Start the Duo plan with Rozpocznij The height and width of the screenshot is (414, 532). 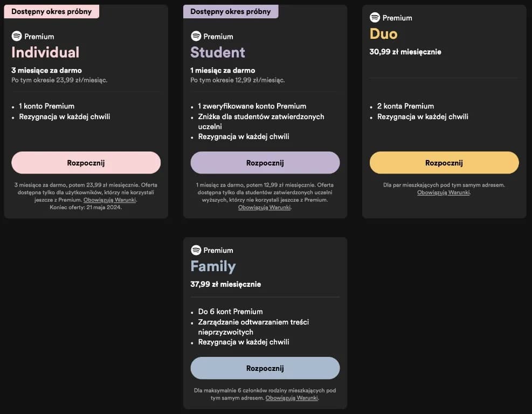444,162
